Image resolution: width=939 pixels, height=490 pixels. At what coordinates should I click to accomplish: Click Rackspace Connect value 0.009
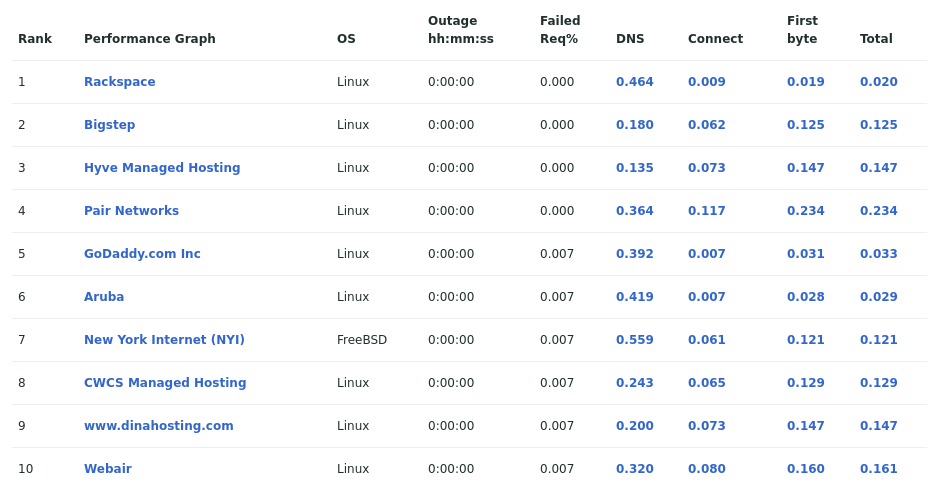[707, 81]
